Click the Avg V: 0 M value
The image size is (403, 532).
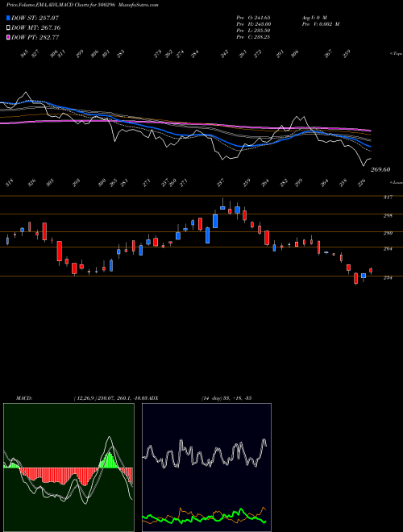[314, 17]
